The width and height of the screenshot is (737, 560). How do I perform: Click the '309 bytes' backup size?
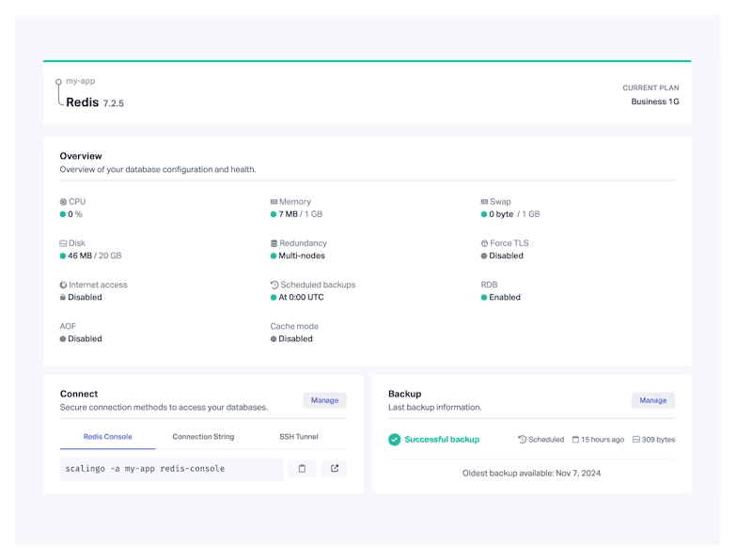pos(658,440)
